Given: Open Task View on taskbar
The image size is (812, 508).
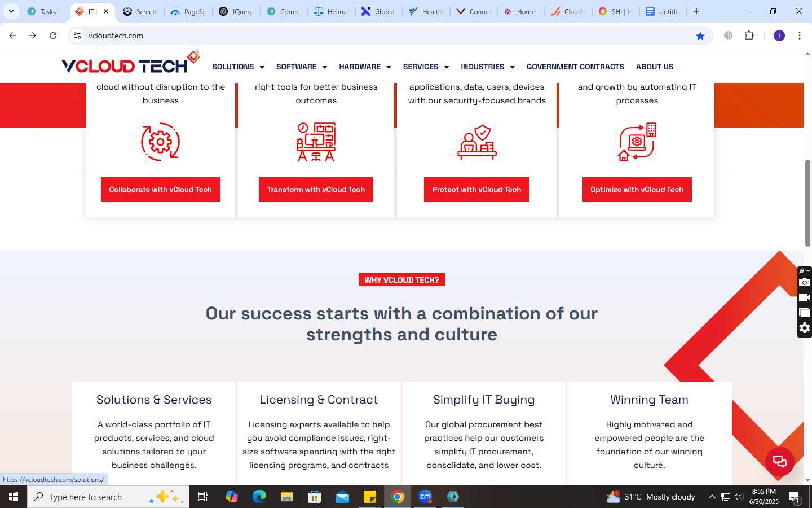Looking at the screenshot, I should [x=203, y=497].
